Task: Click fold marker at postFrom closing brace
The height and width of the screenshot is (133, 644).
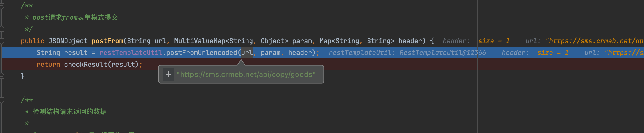Action: [2, 76]
